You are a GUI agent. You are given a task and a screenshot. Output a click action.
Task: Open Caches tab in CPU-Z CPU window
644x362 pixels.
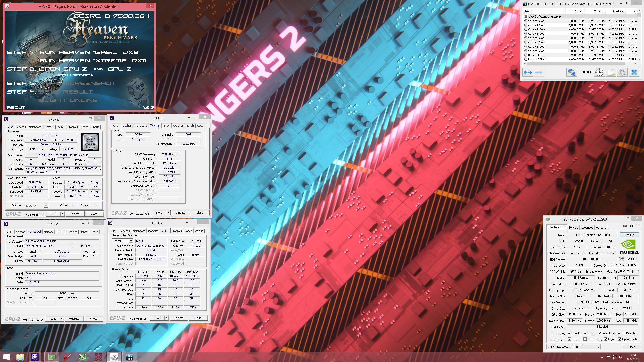(x=21, y=127)
